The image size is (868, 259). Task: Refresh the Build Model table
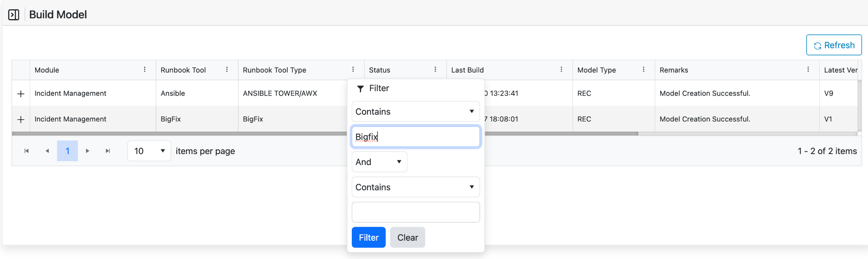[834, 45]
